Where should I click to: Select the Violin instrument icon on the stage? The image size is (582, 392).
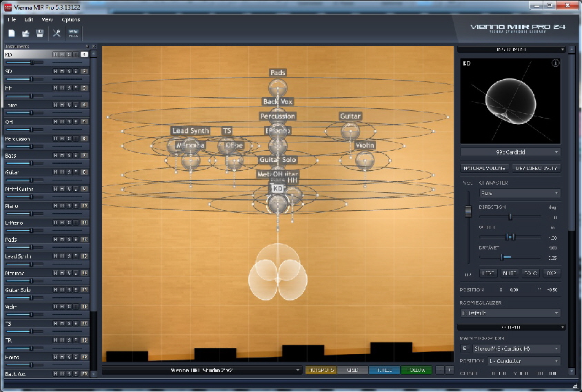[365, 161]
